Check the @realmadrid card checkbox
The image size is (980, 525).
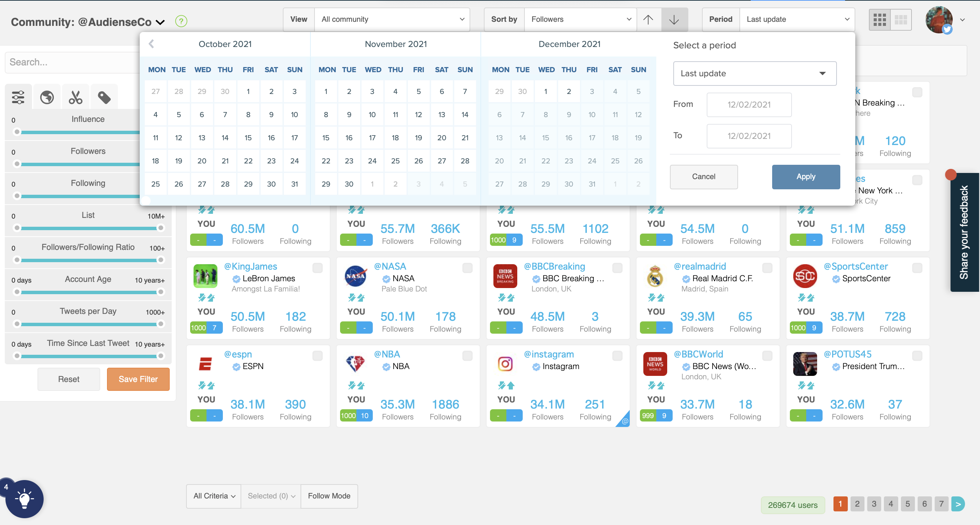point(767,268)
